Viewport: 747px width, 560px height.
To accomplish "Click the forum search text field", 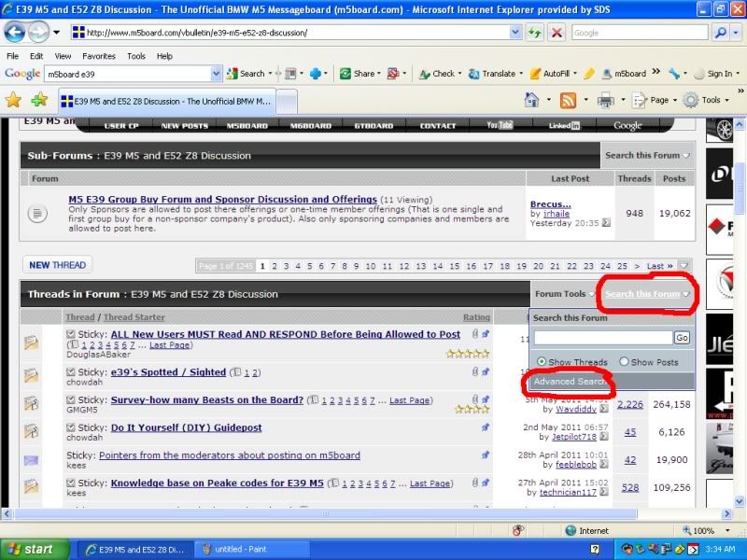I will (603, 338).
